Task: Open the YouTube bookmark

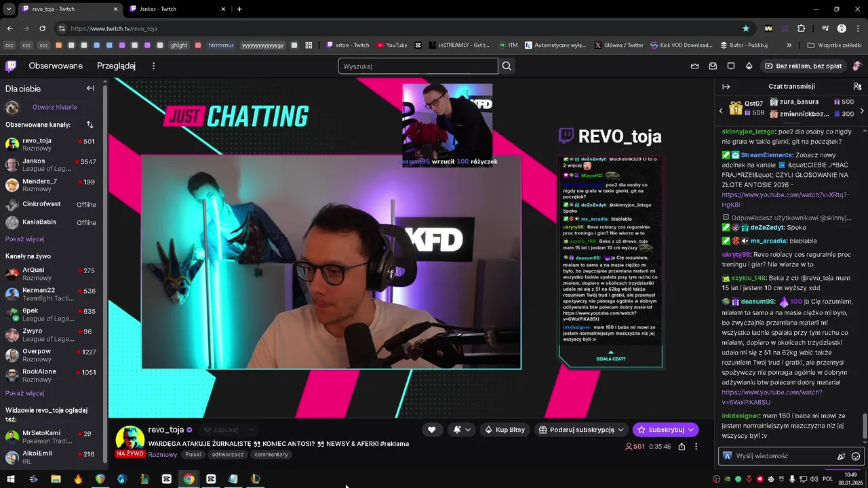Action: coord(392,45)
